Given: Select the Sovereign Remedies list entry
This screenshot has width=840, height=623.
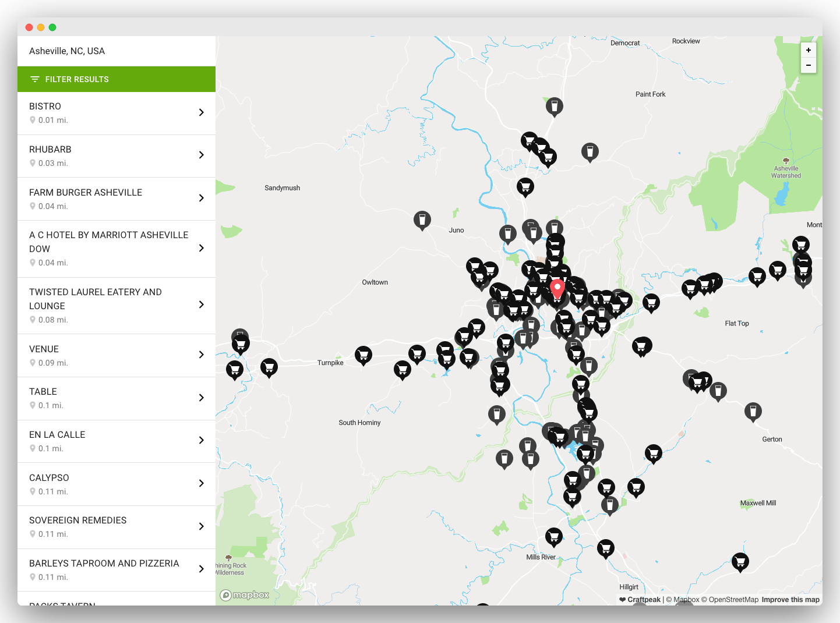Looking at the screenshot, I should tap(117, 526).
